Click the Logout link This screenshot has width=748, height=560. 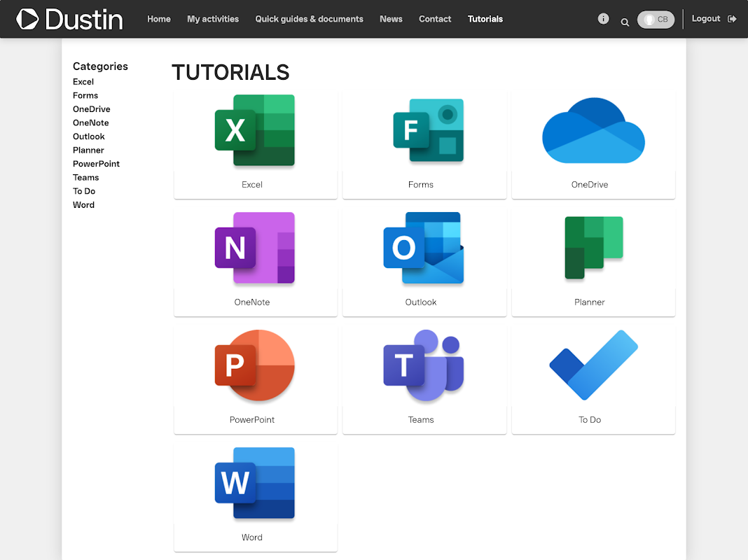click(x=706, y=19)
